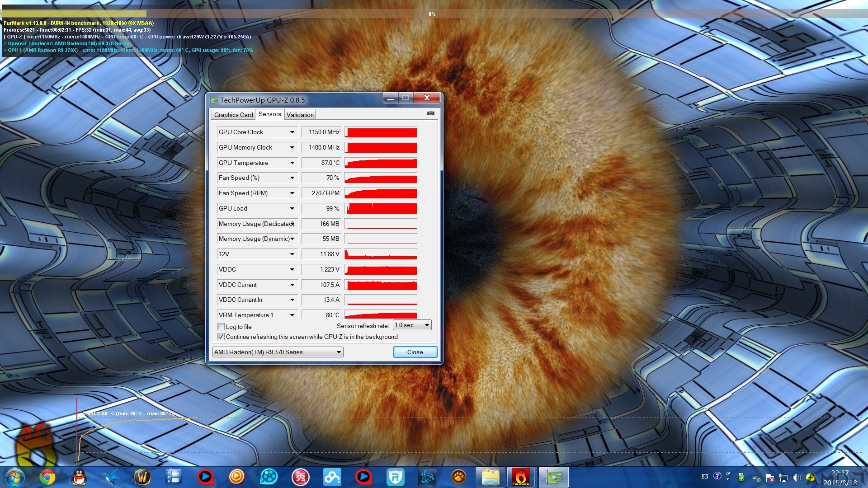
Task: Switch to FurMark taskbar button
Action: pyautogui.click(x=521, y=477)
